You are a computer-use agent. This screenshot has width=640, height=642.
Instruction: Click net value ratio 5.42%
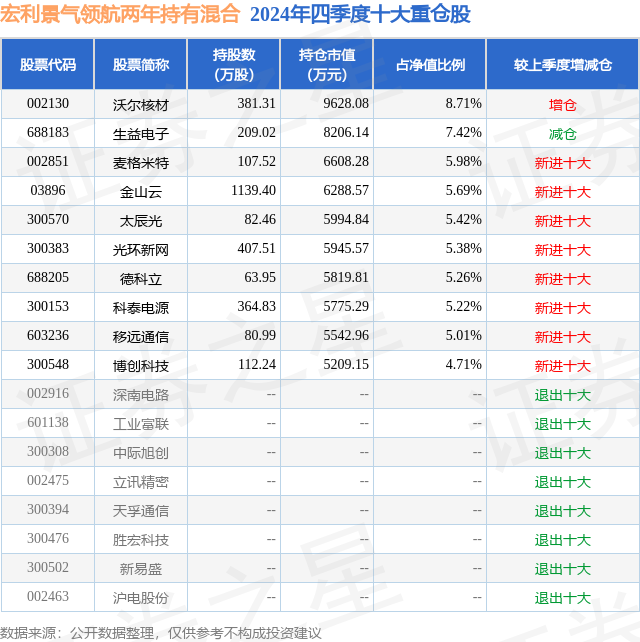[464, 219]
